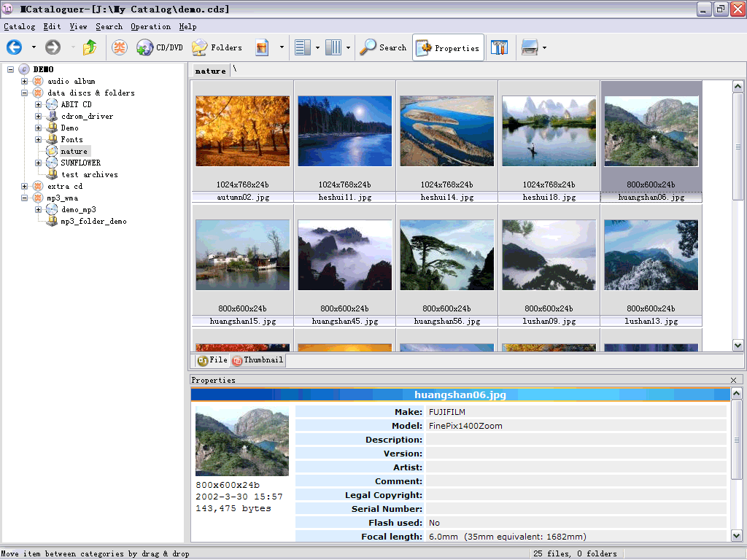Image resolution: width=747 pixels, height=560 pixels.
Task: Select test archives in the tree
Action: [89, 174]
